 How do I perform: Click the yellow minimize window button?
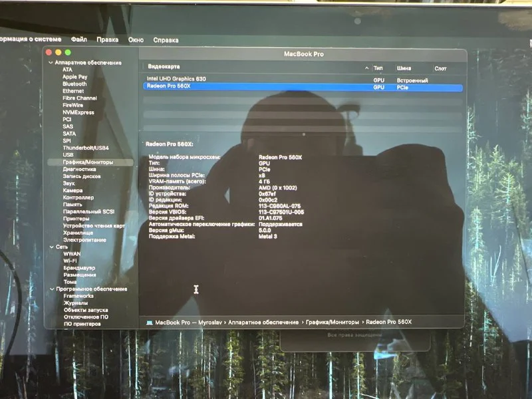[58, 52]
